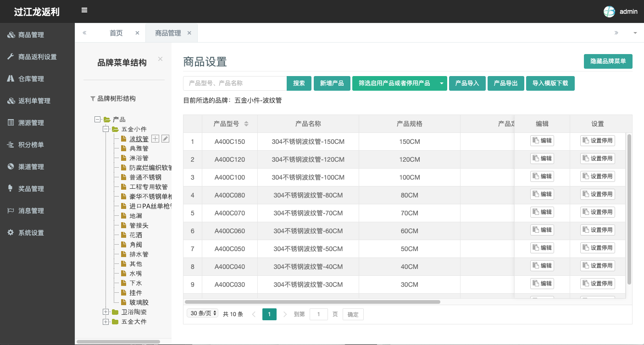This screenshot has width=644, height=345.
Task: Click the admin avatar icon
Action: point(609,11)
